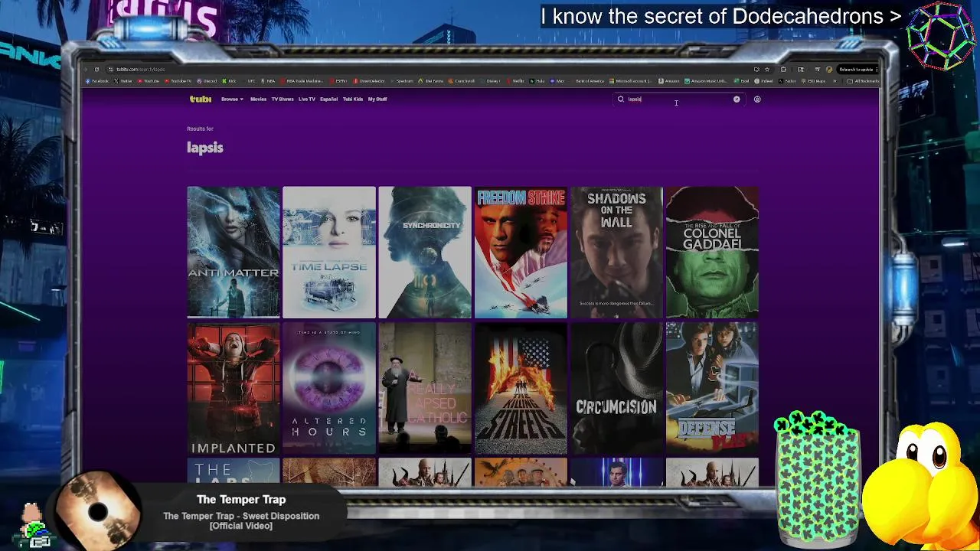Click the search magnifier icon
980x551 pixels.
pyautogui.click(x=621, y=99)
